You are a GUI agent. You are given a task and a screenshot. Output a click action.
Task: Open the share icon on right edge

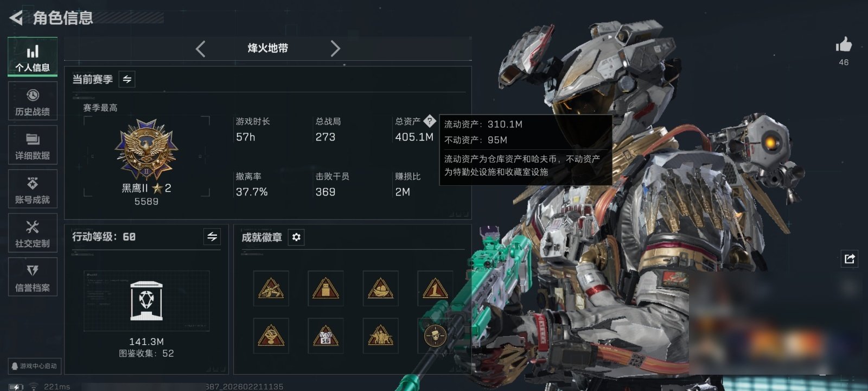[850, 258]
